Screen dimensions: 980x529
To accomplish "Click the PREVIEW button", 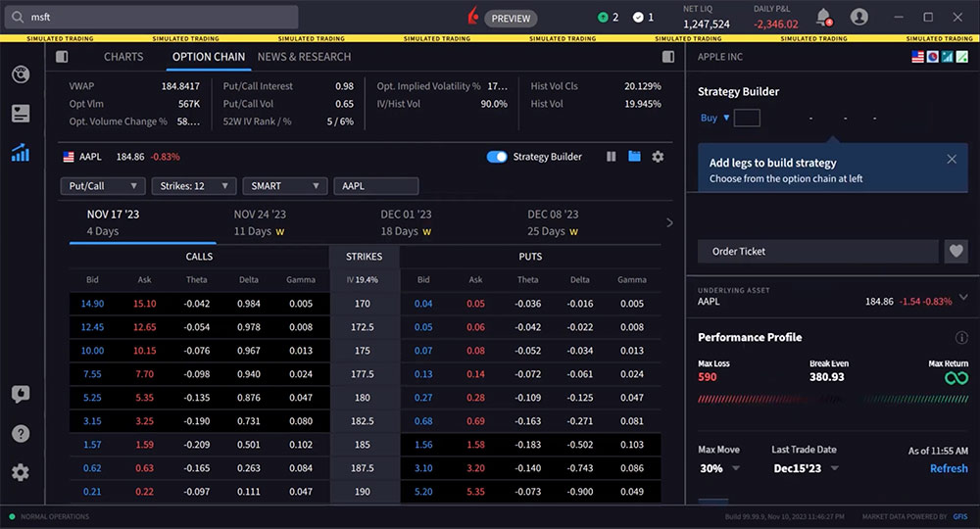I will (x=511, y=18).
